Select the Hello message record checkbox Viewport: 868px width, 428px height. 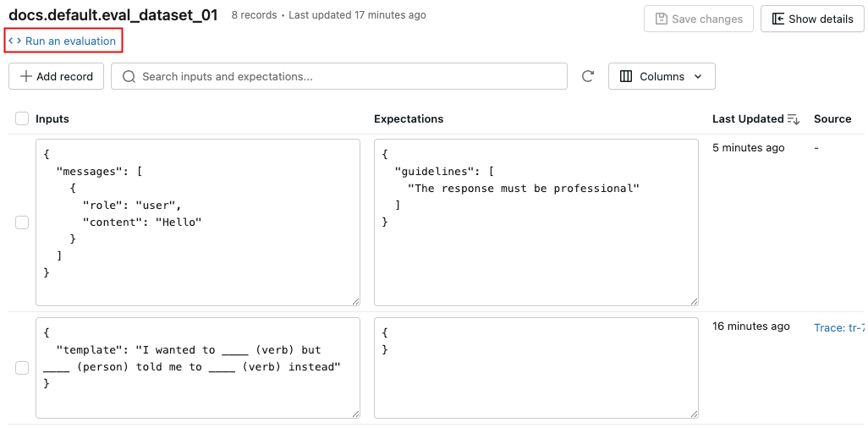(22, 222)
